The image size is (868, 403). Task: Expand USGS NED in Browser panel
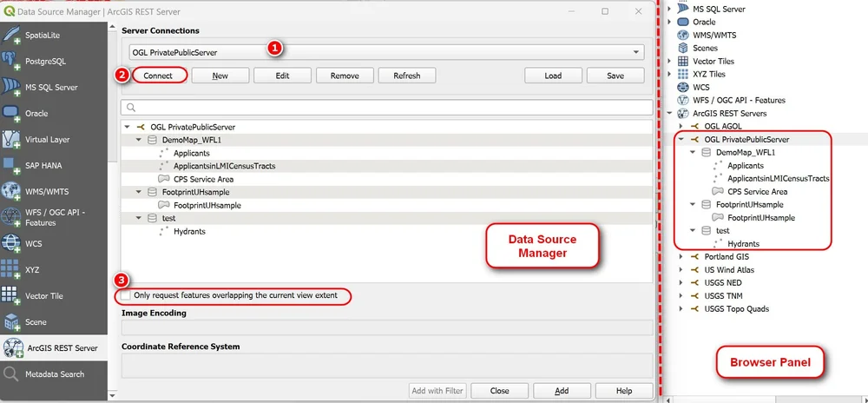(x=681, y=283)
